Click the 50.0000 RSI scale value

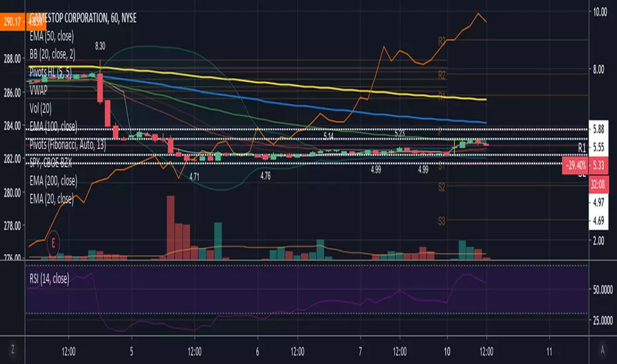tap(603, 290)
